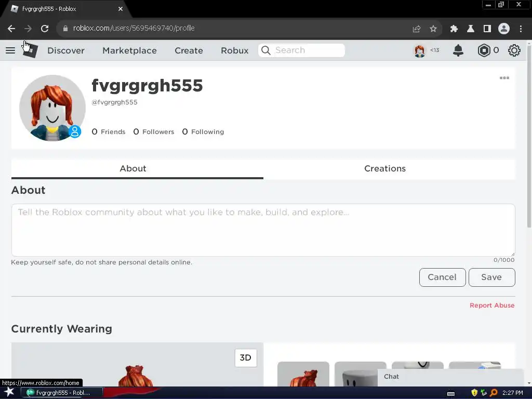This screenshot has height=399, width=532.
Task: Select the gray head item thumbnail
Action: [361, 374]
